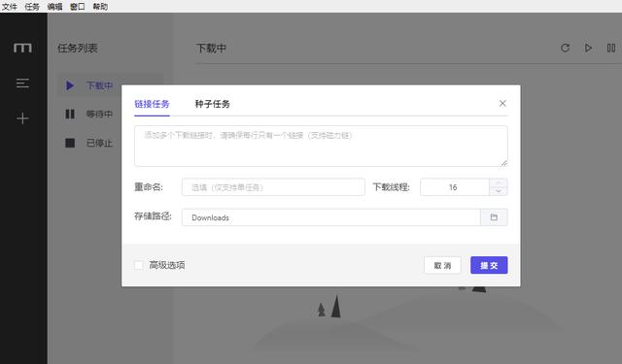622x364 pixels.
Task: Click the 下载线程 label
Action: (x=391, y=187)
